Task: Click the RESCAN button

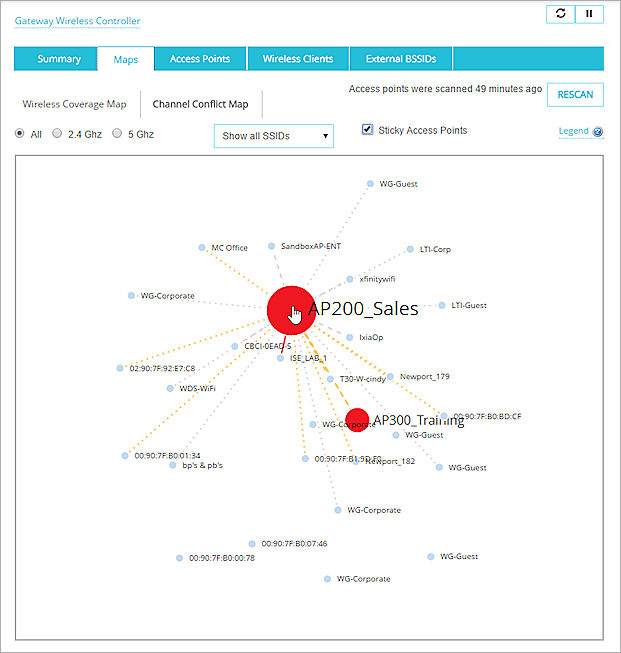Action: coord(575,95)
